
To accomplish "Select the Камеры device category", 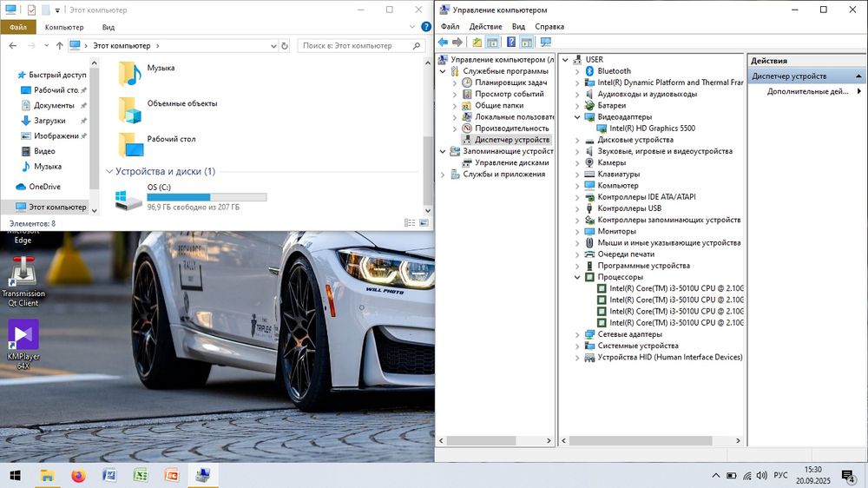I will pyautogui.click(x=612, y=162).
